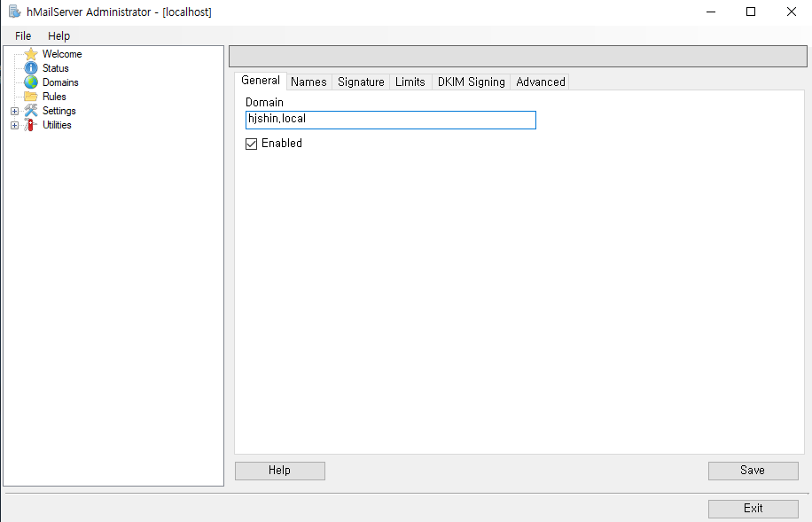Switch to the General tab
Viewport: 812px width, 522px height.
pos(261,81)
